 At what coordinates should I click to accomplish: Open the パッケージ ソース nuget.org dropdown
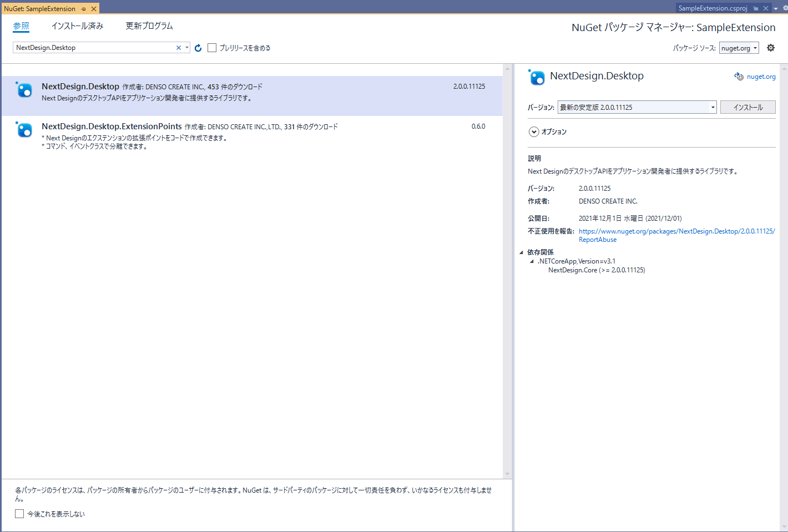click(739, 48)
